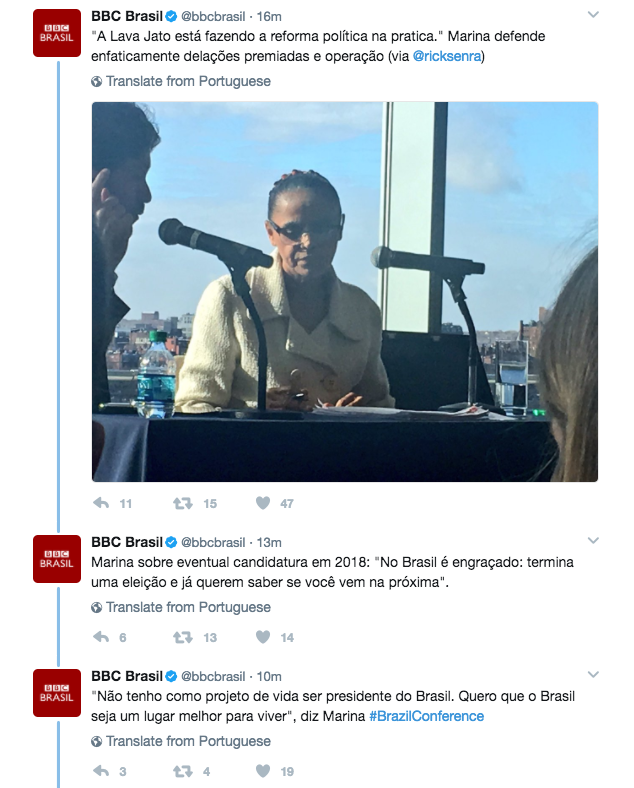Open the photo of Marina at microphones
The image size is (634, 788).
[x=345, y=291]
